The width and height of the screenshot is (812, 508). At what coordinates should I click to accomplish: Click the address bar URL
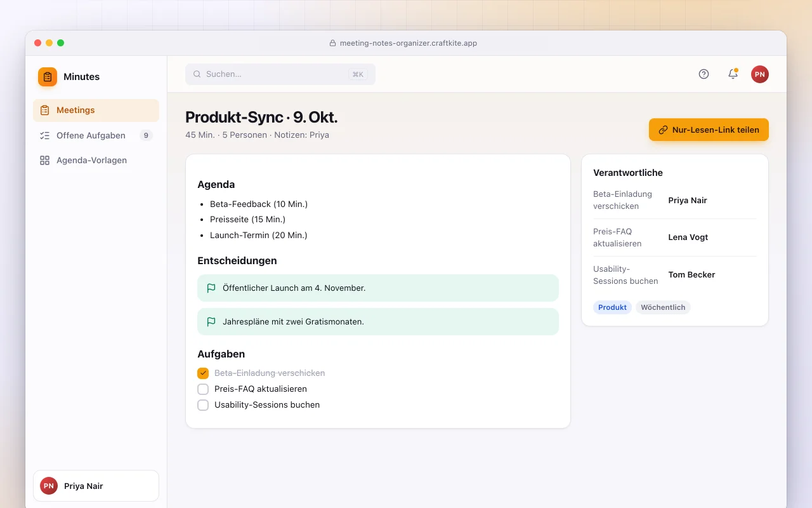tap(409, 43)
